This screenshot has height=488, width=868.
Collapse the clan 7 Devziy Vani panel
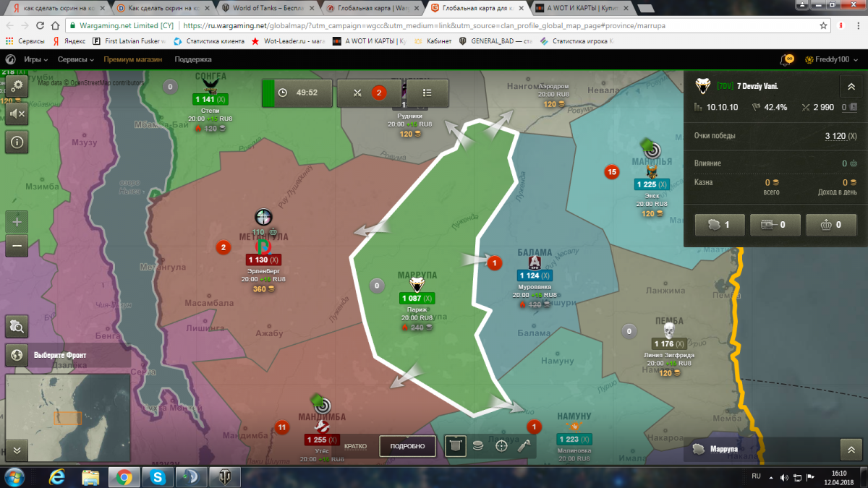pyautogui.click(x=851, y=86)
